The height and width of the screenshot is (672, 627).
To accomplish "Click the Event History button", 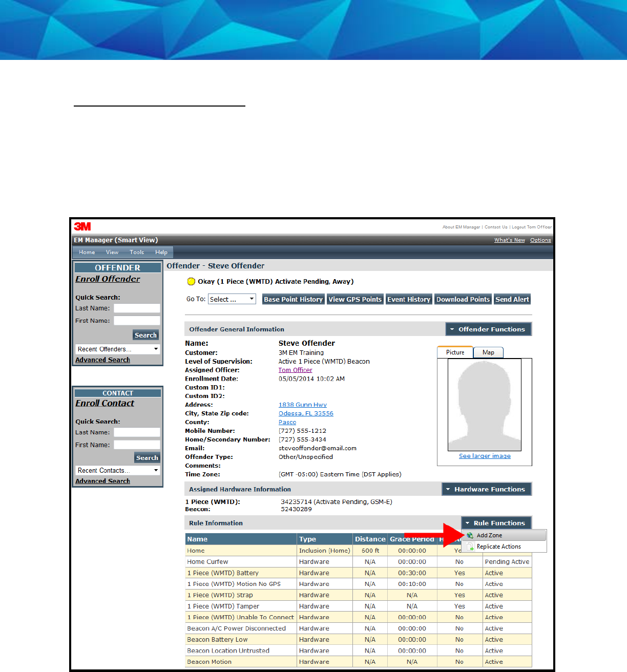I will point(409,299).
